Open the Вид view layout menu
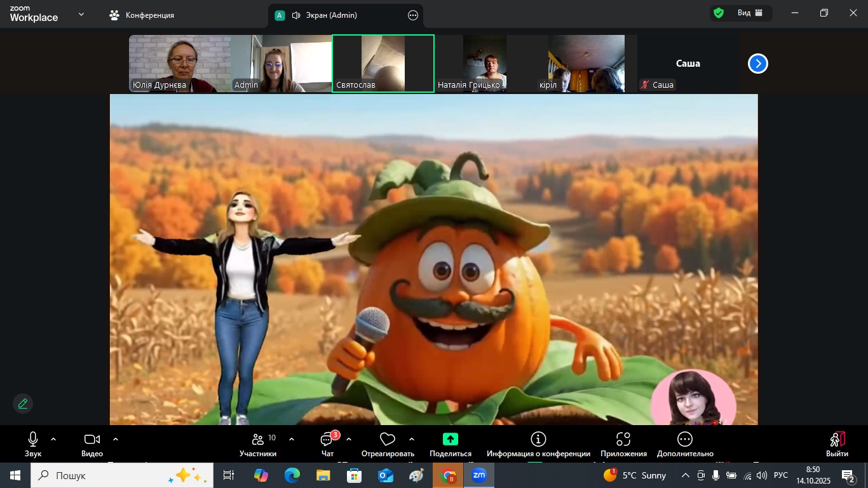868x488 pixels. 750,13
